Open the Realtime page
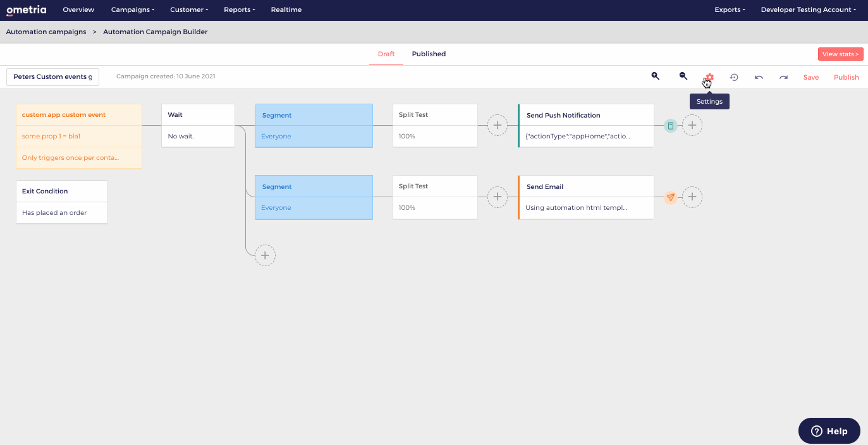This screenshot has width=868, height=445. coord(286,10)
